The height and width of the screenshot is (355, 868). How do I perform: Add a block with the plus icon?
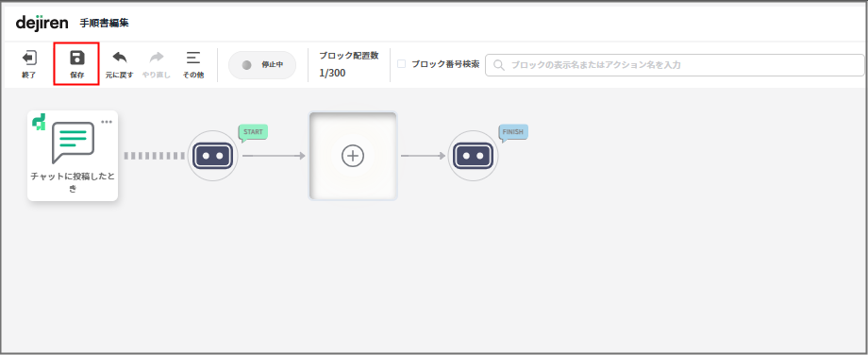[353, 156]
